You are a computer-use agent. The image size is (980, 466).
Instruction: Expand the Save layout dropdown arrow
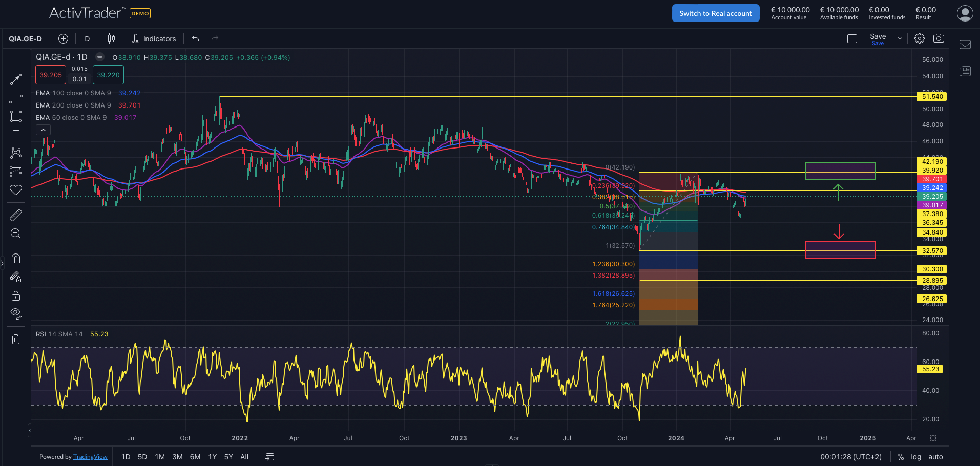pos(900,39)
